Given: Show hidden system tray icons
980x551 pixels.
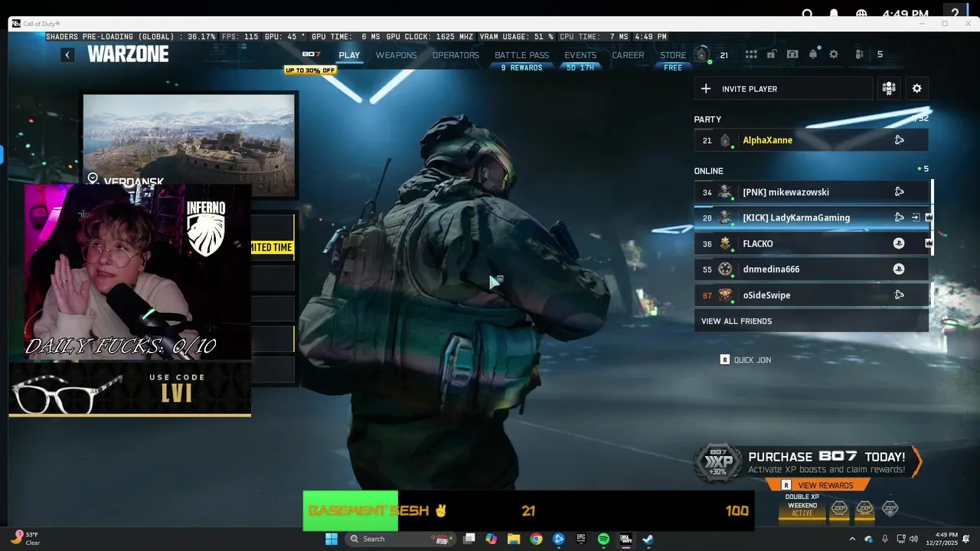Looking at the screenshot, I should tap(852, 539).
